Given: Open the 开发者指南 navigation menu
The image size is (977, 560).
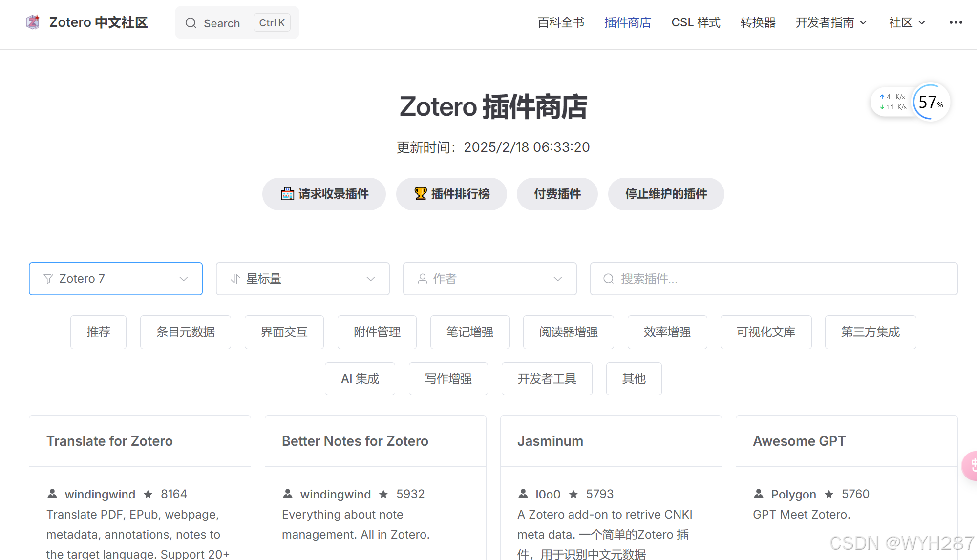Looking at the screenshot, I should pos(831,22).
